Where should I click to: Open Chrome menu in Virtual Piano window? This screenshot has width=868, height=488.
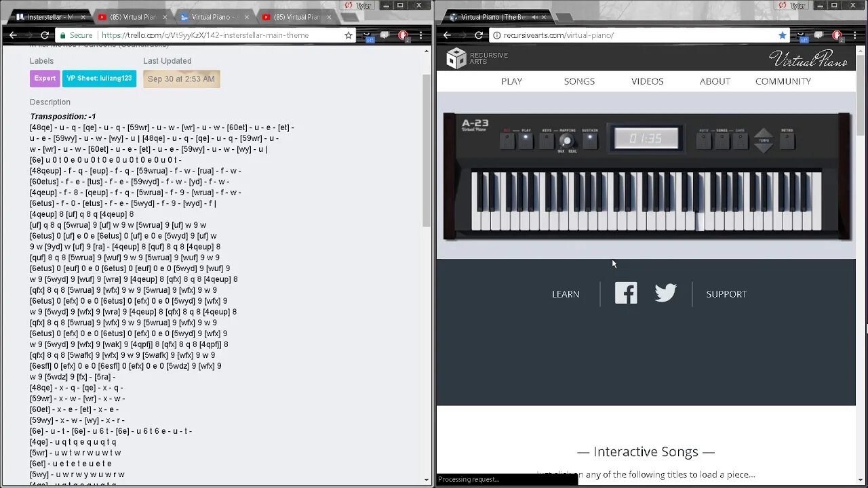tap(854, 35)
